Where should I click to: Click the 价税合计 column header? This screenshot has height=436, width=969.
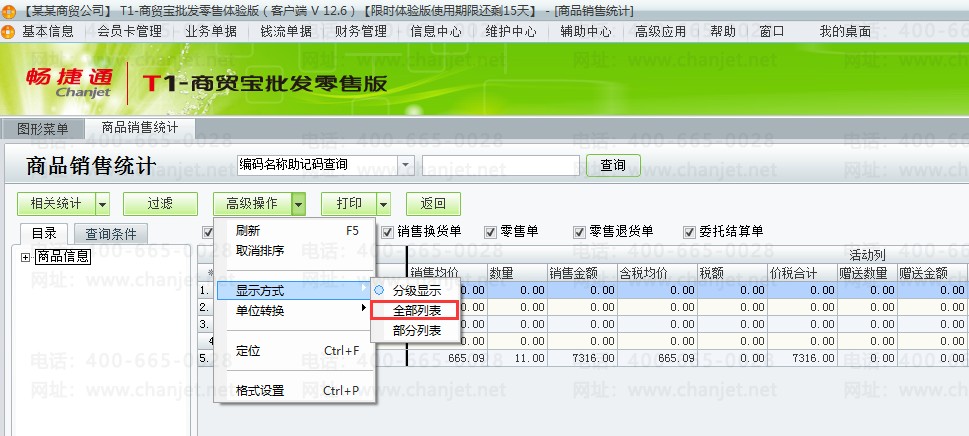pos(802,273)
